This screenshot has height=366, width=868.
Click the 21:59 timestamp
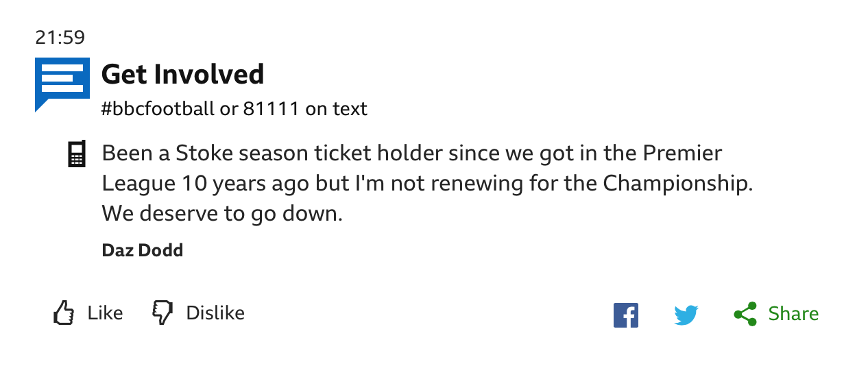pos(60,37)
